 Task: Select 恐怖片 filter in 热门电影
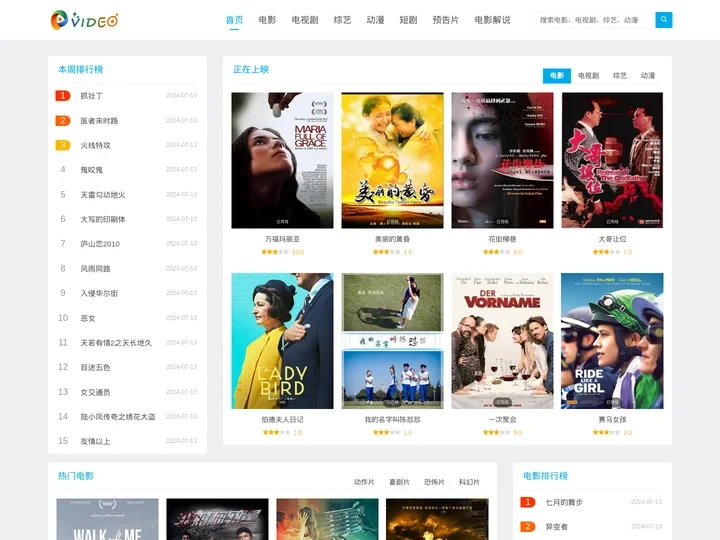(434, 482)
